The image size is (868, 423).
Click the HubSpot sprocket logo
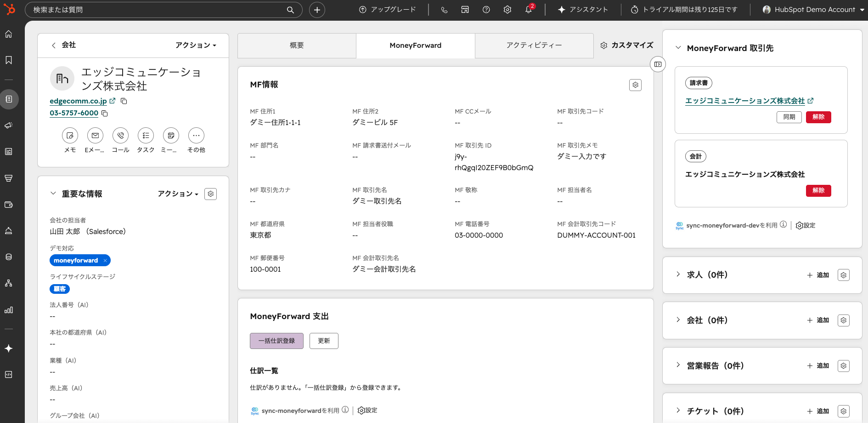click(x=9, y=9)
